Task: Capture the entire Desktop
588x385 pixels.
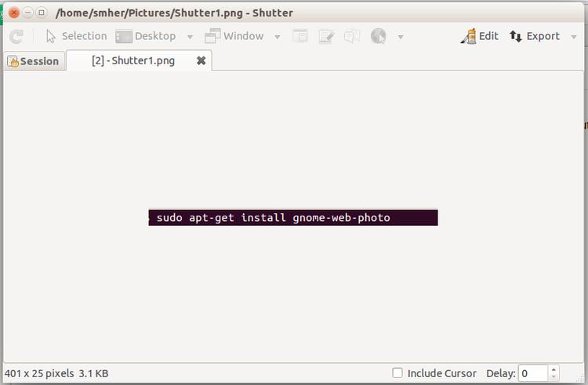Action: click(x=146, y=36)
